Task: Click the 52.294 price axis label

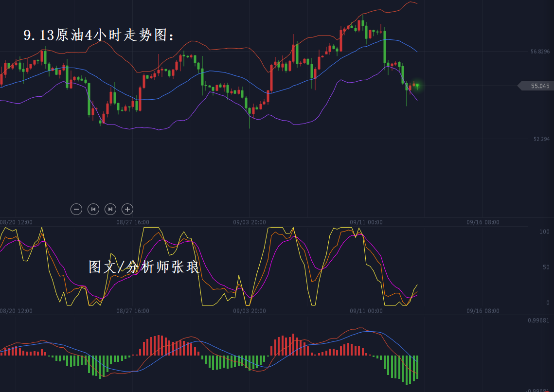Action: point(541,139)
